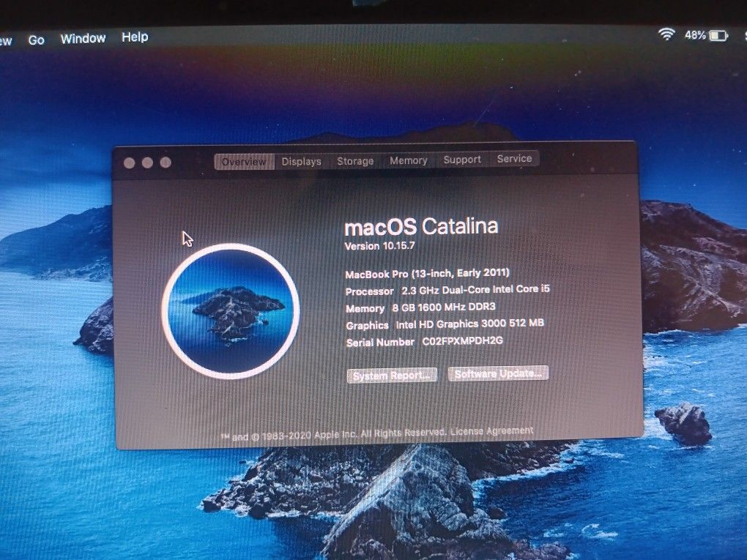Viewport: 747px width, 560px height.
Task: Switch to the Displays tab
Action: [x=301, y=162]
